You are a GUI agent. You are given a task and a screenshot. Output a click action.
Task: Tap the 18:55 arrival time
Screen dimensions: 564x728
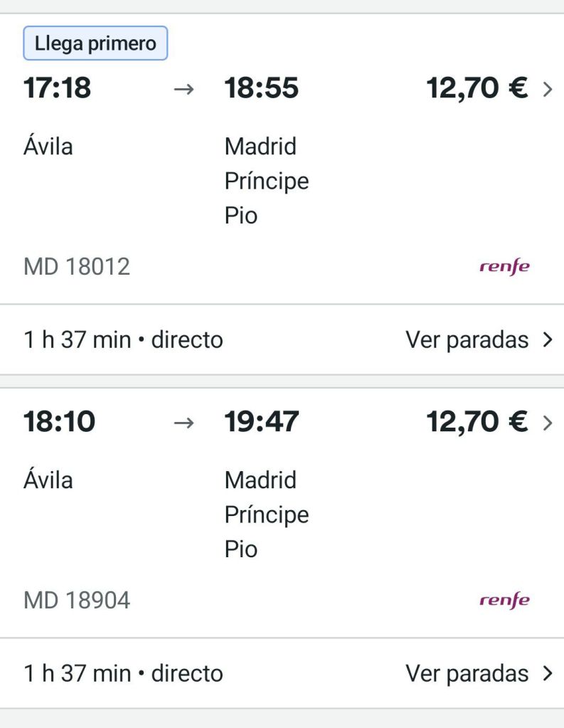pos(262,89)
